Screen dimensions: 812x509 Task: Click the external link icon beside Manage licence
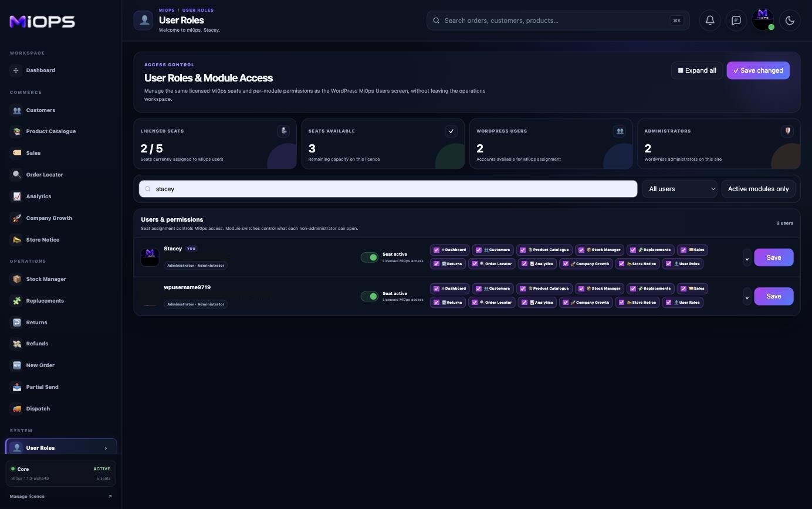[110, 497]
